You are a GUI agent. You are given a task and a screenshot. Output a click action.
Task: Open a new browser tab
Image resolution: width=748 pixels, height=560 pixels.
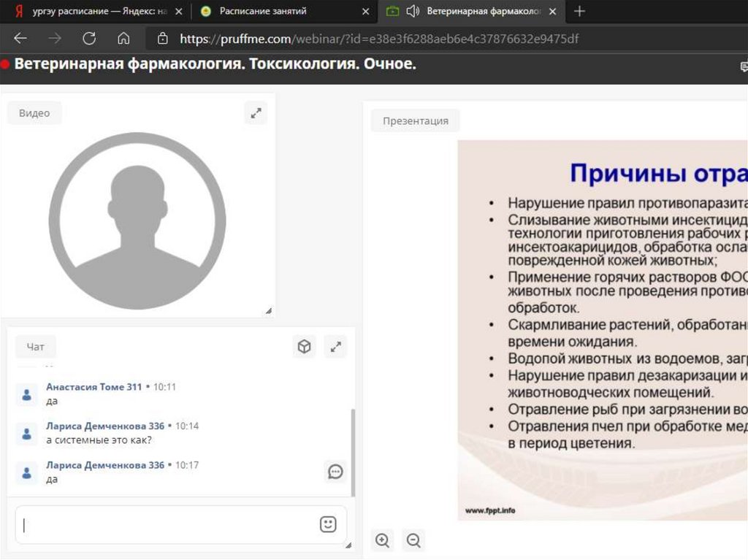coord(580,11)
